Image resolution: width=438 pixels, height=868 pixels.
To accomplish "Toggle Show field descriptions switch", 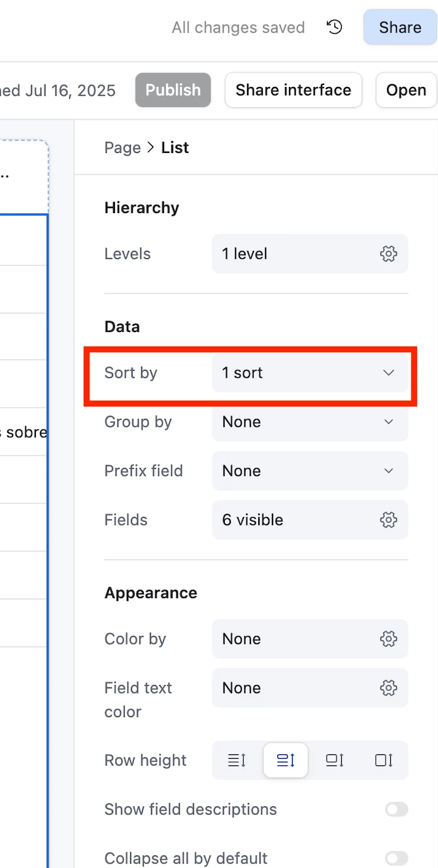I will 396,809.
